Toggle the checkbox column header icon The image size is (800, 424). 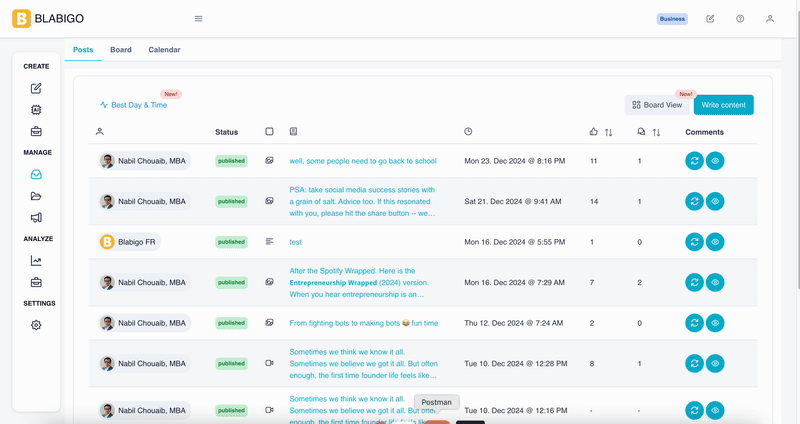[269, 132]
